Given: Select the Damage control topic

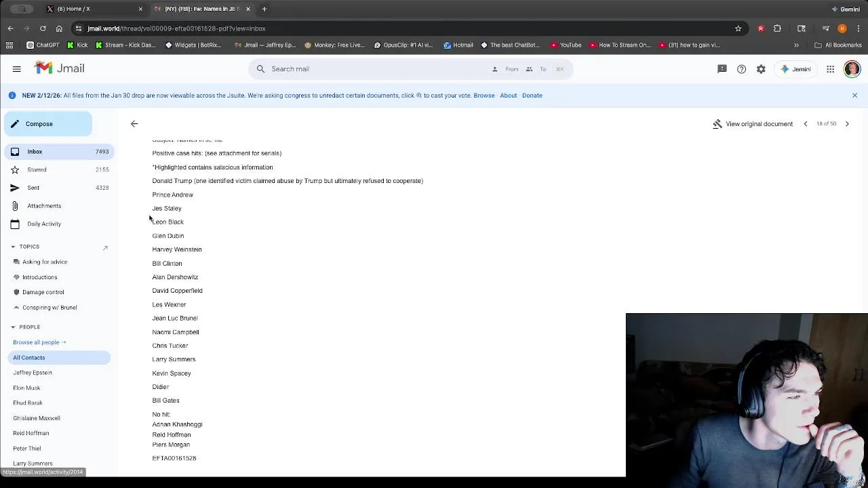Looking at the screenshot, I should 43,292.
